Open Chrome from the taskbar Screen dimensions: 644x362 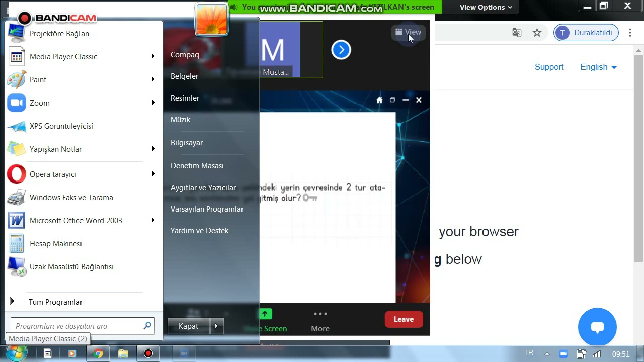[x=98, y=354]
